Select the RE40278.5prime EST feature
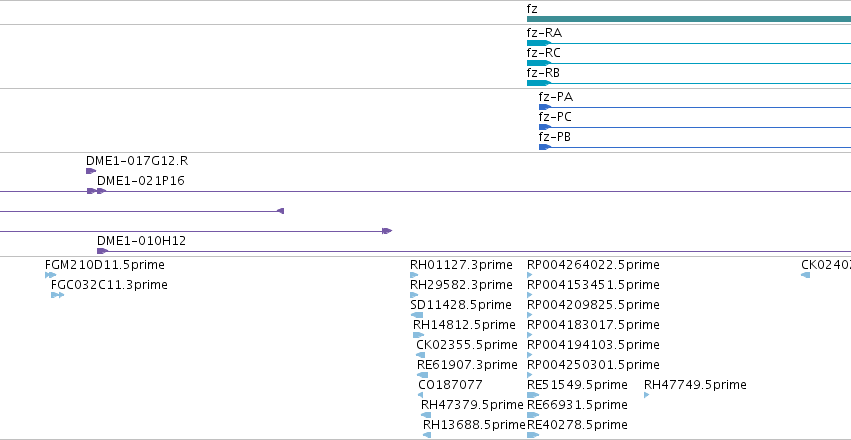The height and width of the screenshot is (440, 851). pos(533,435)
